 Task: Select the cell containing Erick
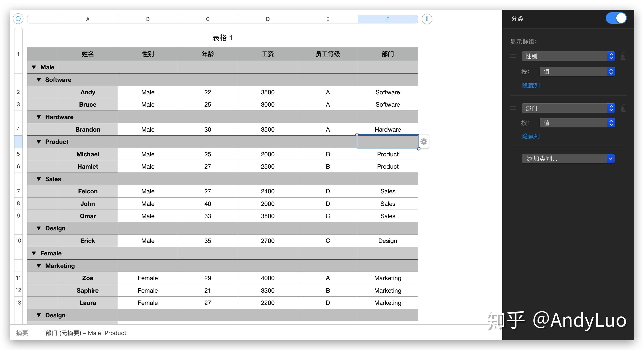(88, 241)
